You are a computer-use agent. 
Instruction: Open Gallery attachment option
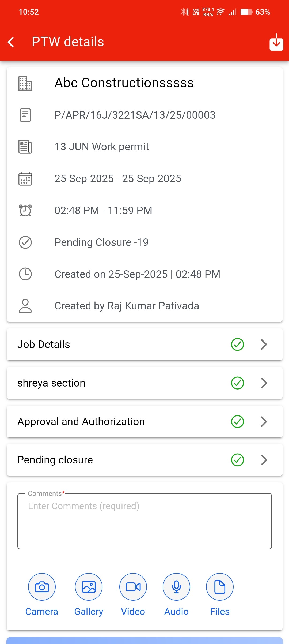(89, 587)
